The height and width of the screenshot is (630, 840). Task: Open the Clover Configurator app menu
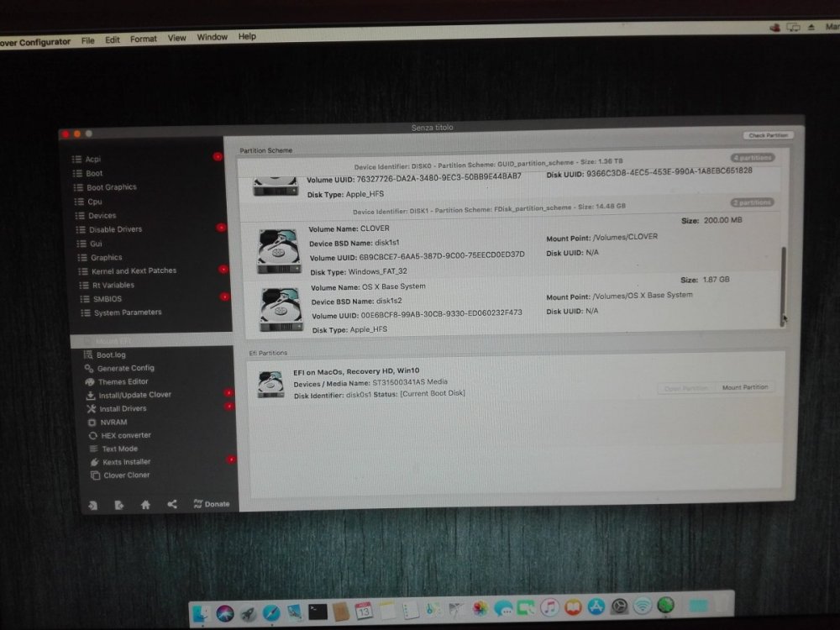35,42
